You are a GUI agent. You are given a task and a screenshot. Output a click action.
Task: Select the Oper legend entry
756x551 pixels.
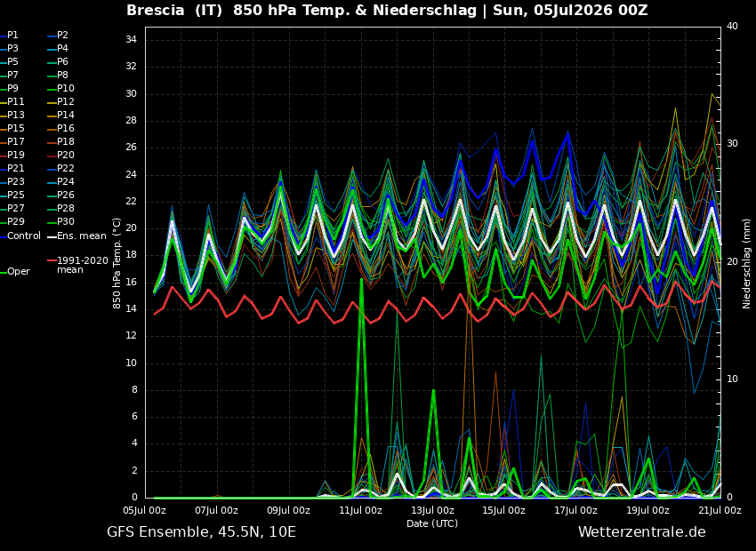[15, 272]
